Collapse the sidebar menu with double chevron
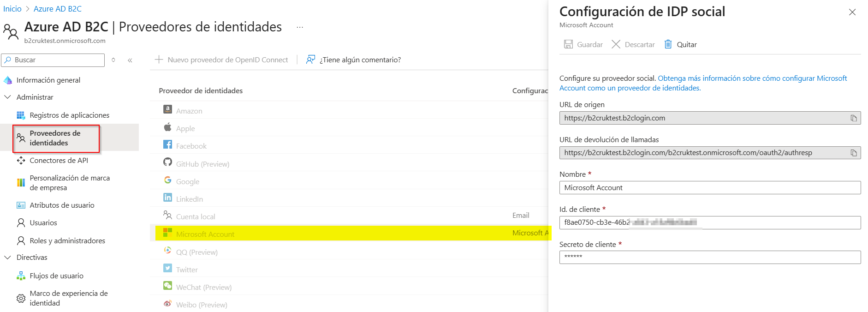 [x=130, y=60]
